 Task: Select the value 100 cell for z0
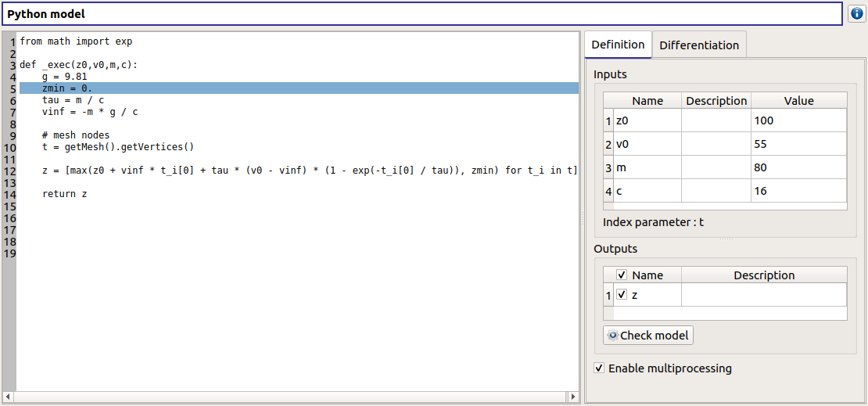pos(798,120)
